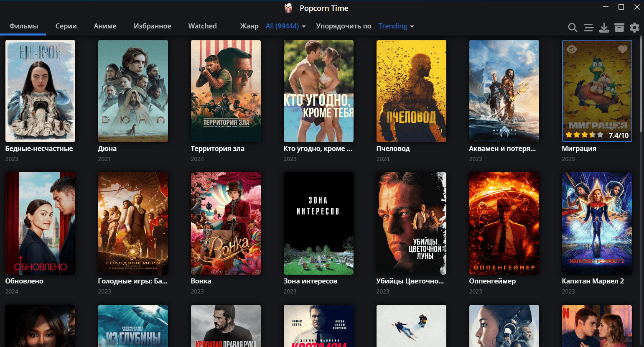Open the Бедные-несчастные poster
644x347 pixels.
tap(40, 91)
